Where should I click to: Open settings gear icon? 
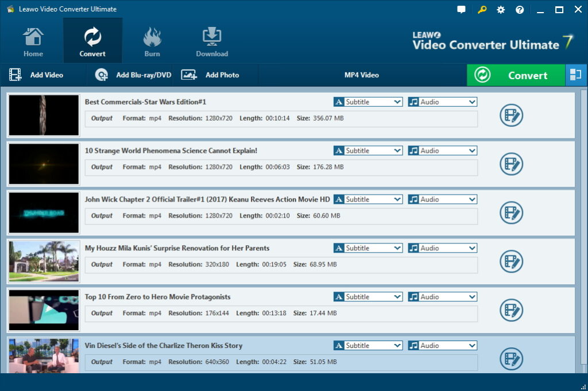tap(501, 10)
